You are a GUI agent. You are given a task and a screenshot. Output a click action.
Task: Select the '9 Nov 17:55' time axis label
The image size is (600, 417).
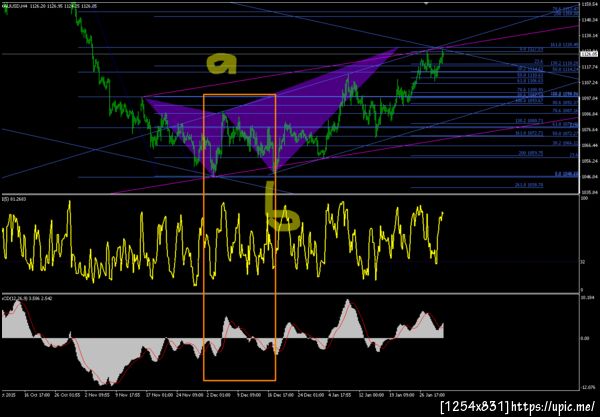[127, 394]
